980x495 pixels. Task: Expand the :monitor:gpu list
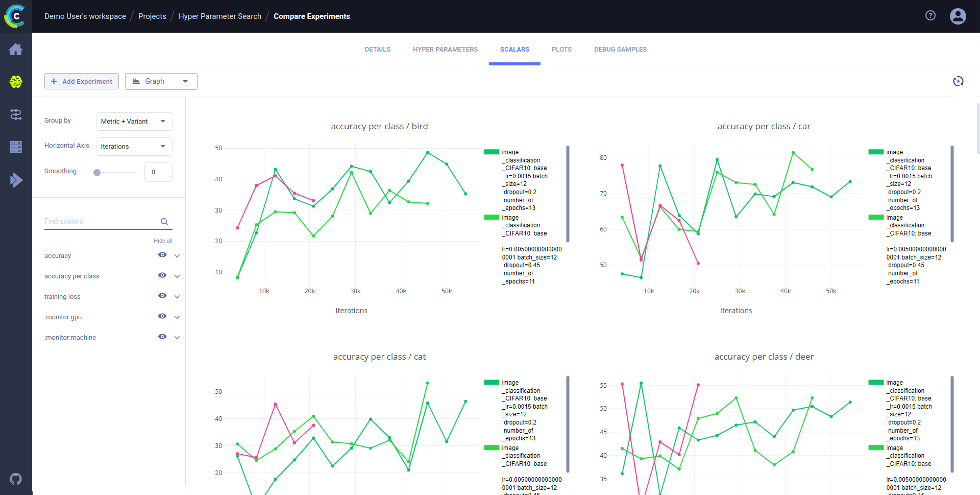click(x=177, y=317)
